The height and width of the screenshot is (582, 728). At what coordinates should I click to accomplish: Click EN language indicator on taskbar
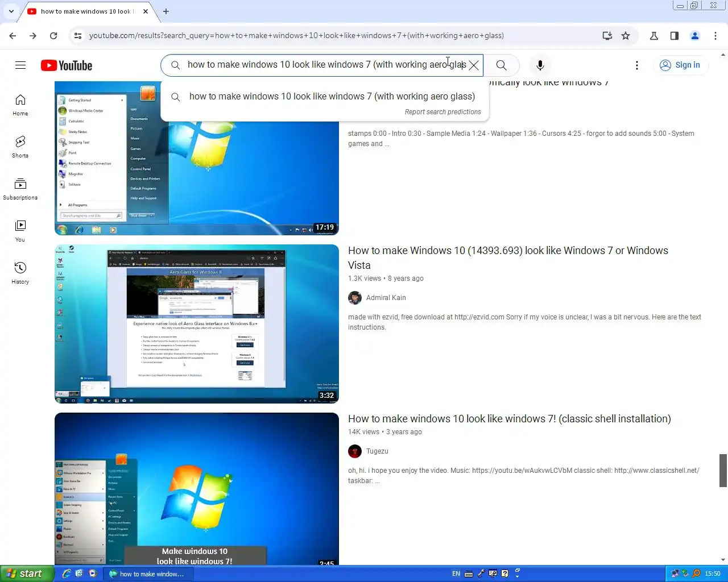[x=456, y=573]
